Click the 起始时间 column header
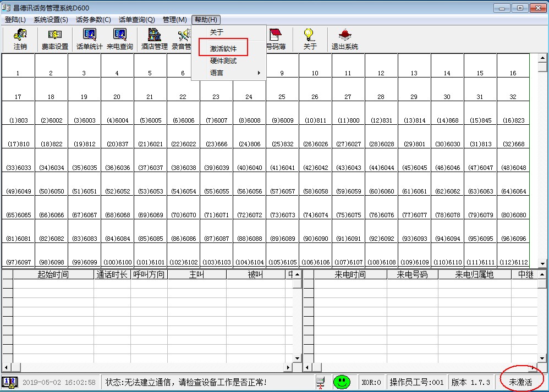 coord(53,274)
